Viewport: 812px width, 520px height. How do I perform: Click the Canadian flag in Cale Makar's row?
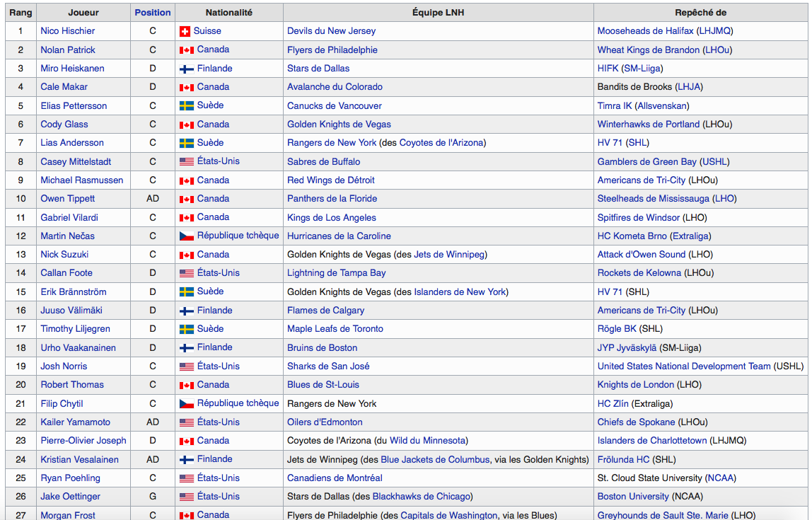[187, 88]
